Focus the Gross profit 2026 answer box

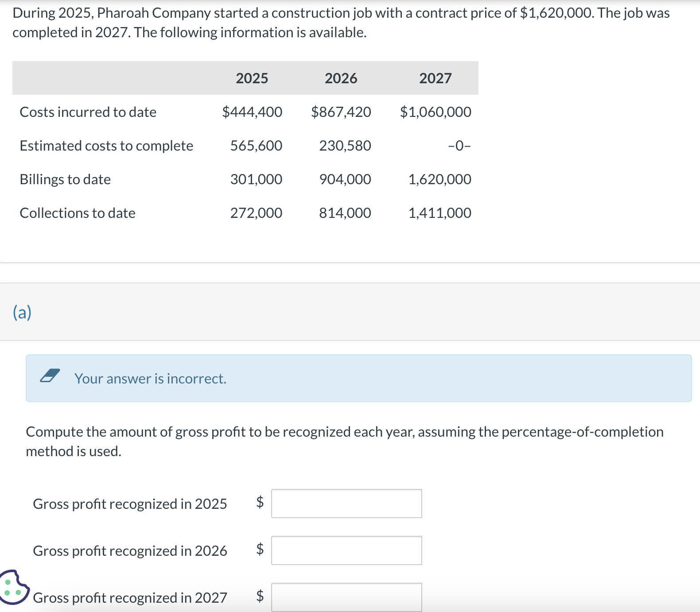click(x=346, y=550)
